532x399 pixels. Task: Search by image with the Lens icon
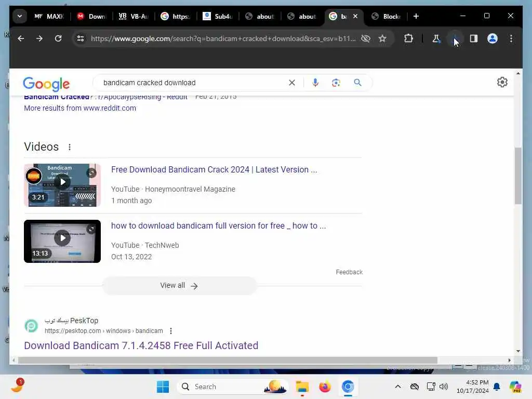(x=336, y=83)
